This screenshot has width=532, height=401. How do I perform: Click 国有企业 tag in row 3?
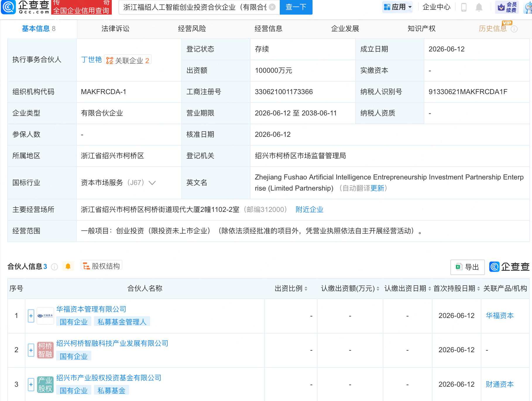(74, 390)
